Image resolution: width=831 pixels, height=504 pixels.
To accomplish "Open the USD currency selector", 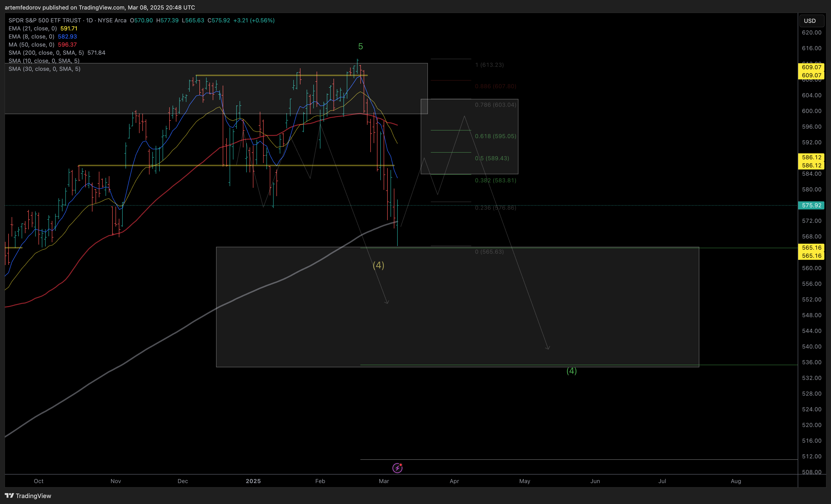I will click(811, 21).
